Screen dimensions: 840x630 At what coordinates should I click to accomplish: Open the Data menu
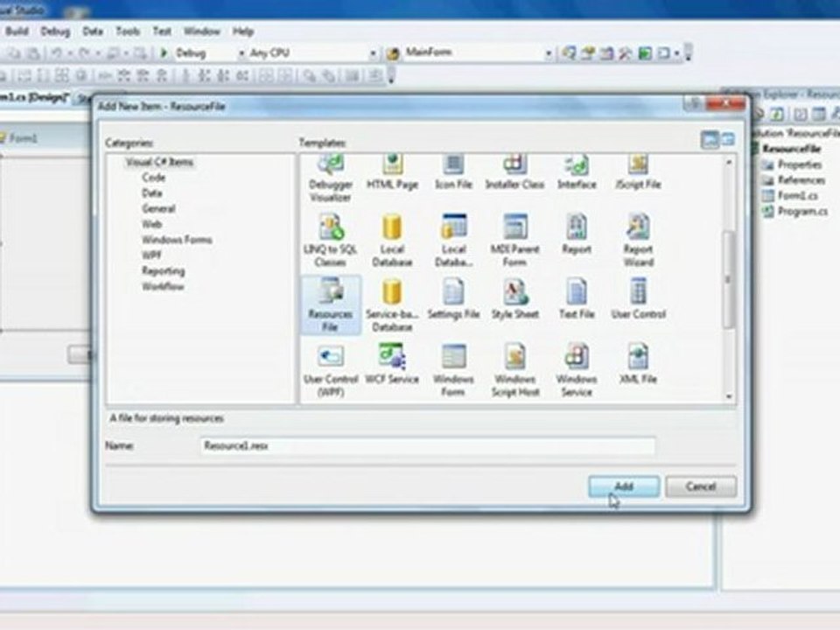(x=93, y=31)
